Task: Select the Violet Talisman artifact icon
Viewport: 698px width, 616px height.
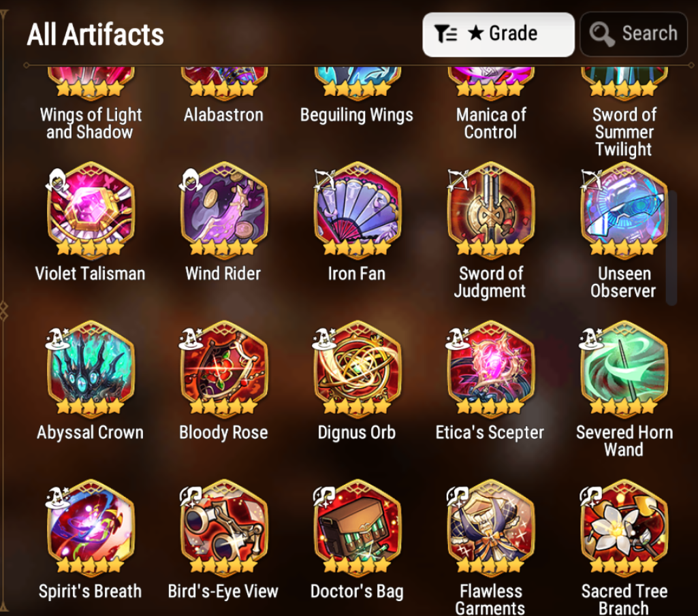Action: tap(91, 210)
